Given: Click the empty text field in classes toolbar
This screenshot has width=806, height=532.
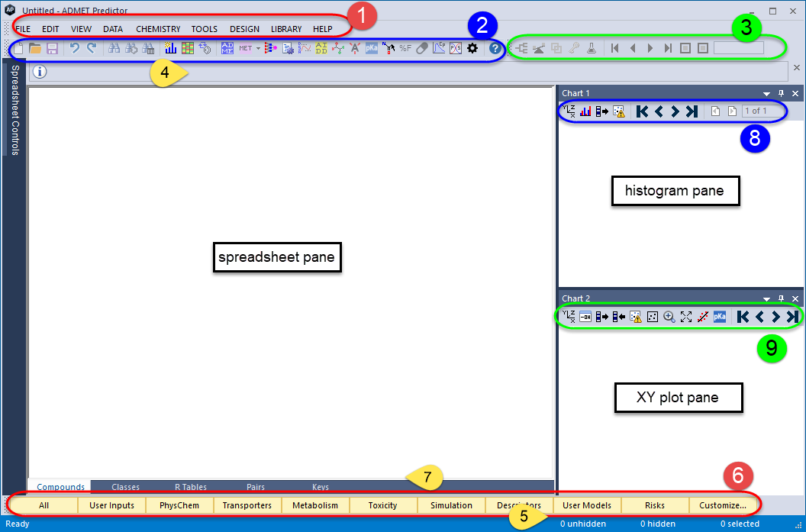Looking at the screenshot, I should click(739, 48).
